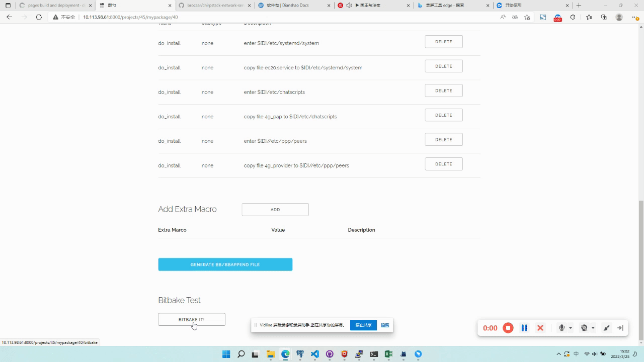Open a new browser tab
Image resolution: width=644 pixels, height=362 pixels.
tap(579, 5)
